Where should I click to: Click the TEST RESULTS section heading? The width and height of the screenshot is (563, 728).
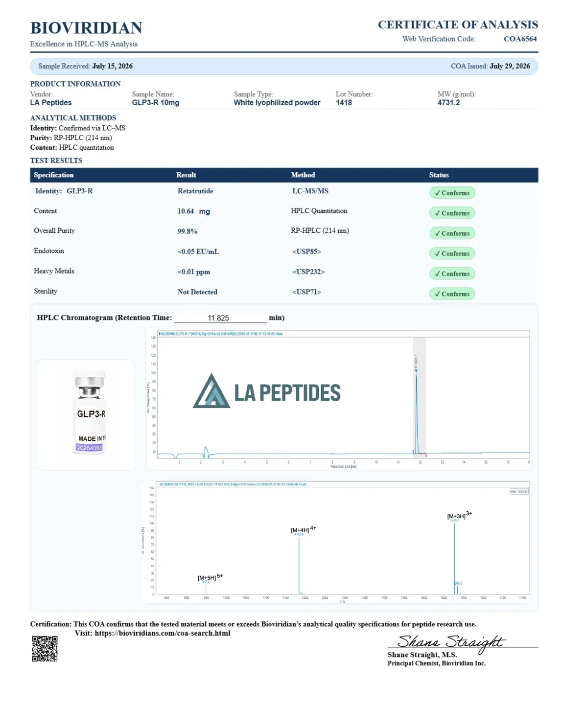coord(56,160)
